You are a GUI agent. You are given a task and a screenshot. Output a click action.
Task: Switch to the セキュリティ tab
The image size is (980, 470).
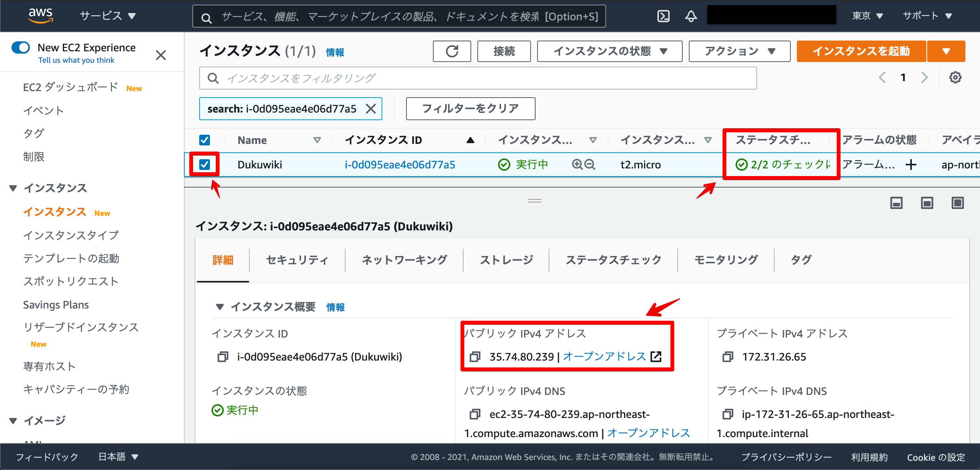tap(297, 260)
